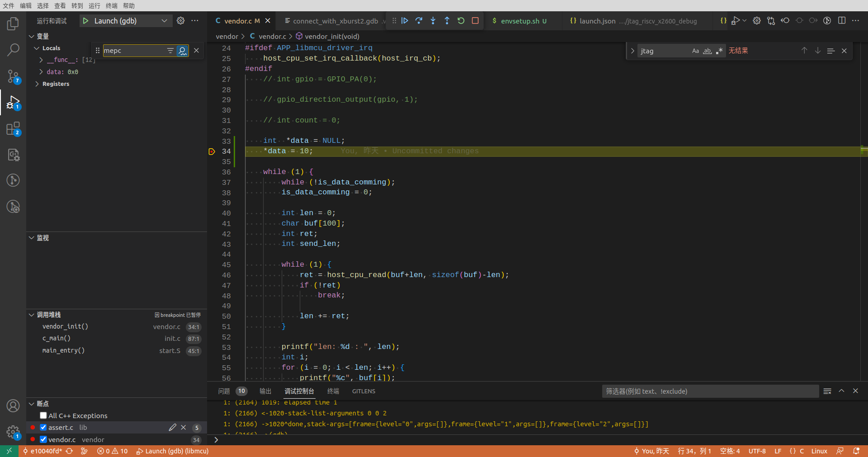Toggle Match Case in find widget

(x=695, y=51)
